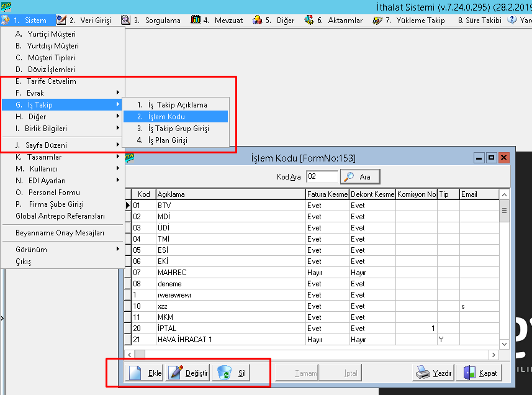Click the horizontal scroll right arrow

[x=494, y=355]
